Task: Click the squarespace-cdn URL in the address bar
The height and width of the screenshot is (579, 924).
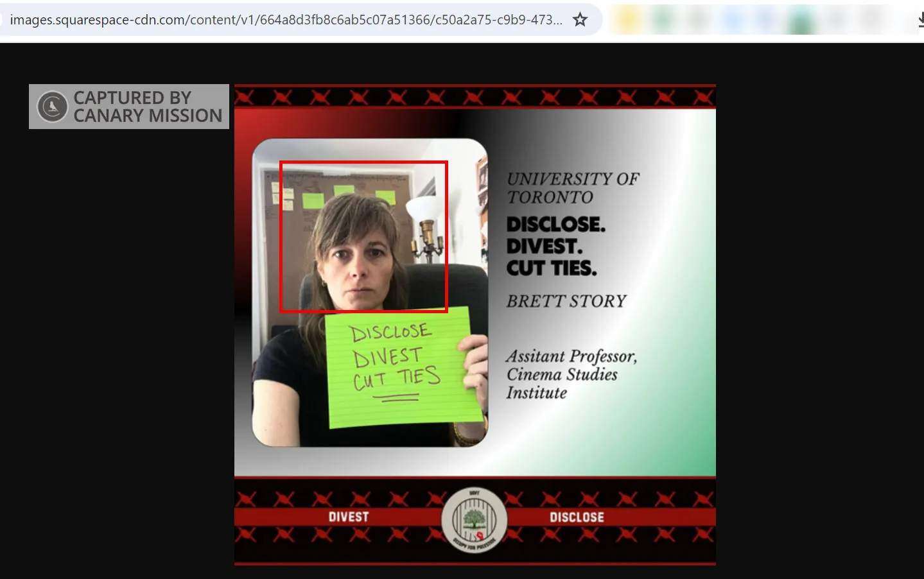Action: [286, 20]
